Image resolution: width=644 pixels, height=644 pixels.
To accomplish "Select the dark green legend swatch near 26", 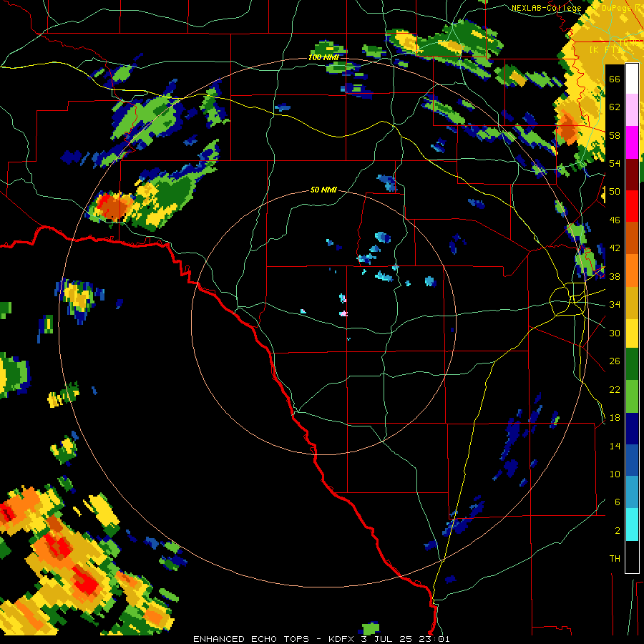I will pyautogui.click(x=632, y=364).
